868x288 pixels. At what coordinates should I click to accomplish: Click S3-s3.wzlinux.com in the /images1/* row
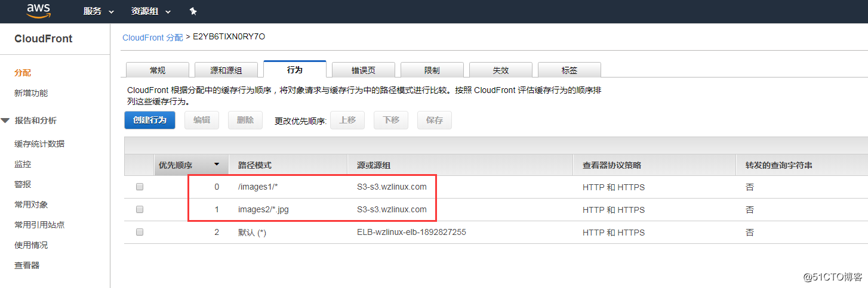tap(392, 187)
